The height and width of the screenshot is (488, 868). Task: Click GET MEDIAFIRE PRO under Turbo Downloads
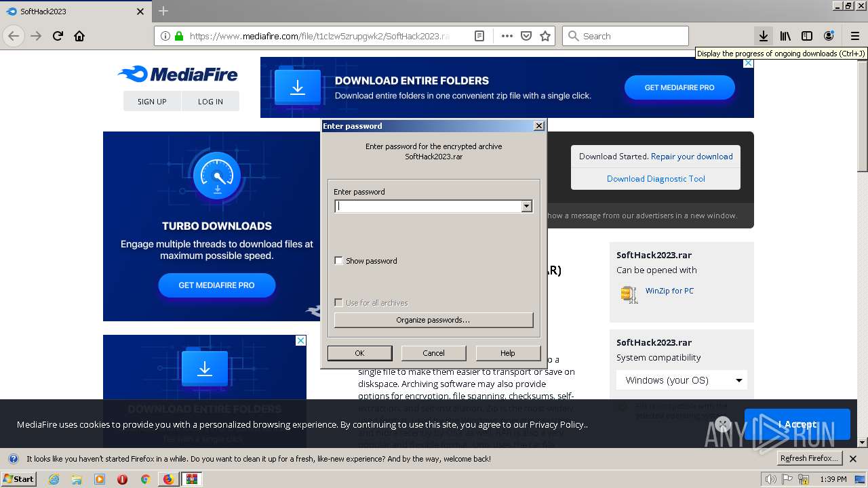(216, 285)
